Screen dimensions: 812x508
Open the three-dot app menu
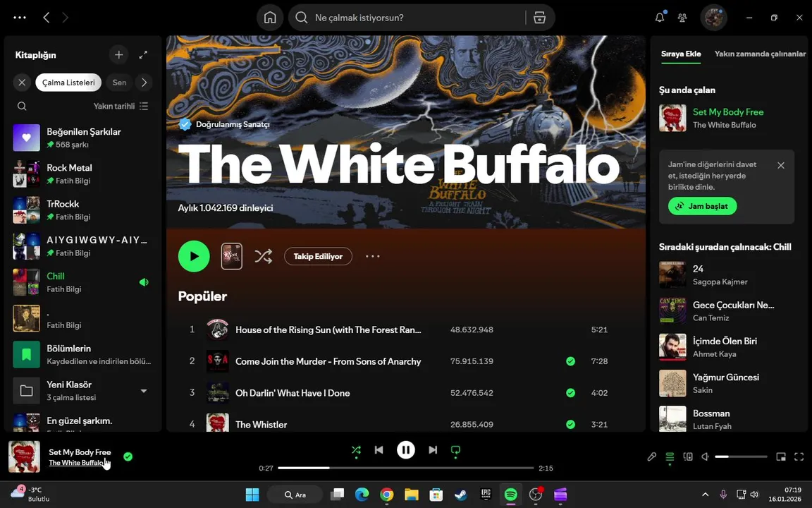coord(20,18)
